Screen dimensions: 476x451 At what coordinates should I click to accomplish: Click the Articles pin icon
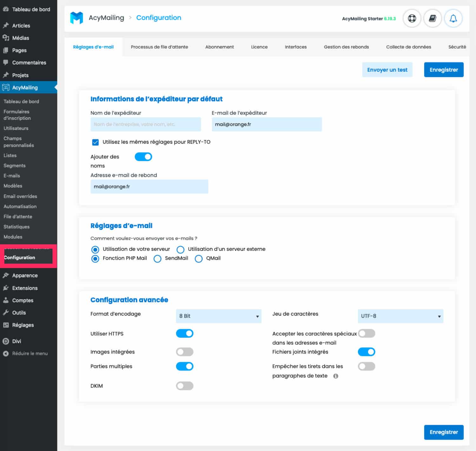coord(6,25)
